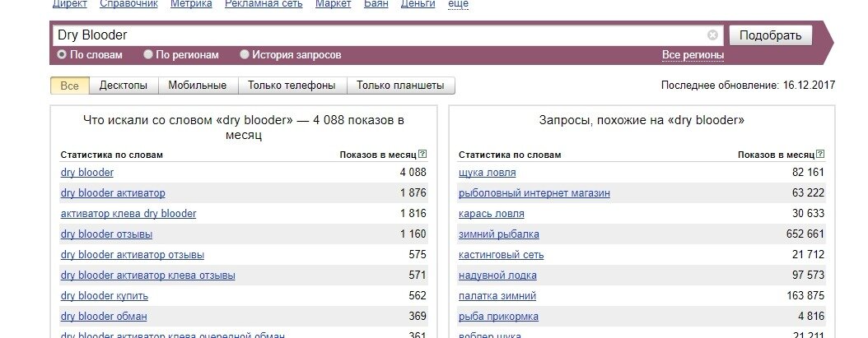Open the 'Директ' service link
This screenshot has height=338, width=868.
tap(70, 4)
